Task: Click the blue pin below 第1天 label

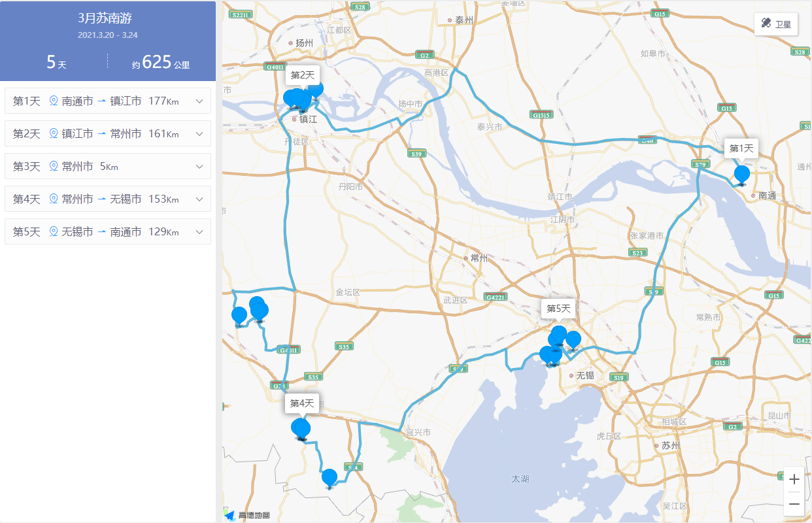Action: (x=742, y=175)
